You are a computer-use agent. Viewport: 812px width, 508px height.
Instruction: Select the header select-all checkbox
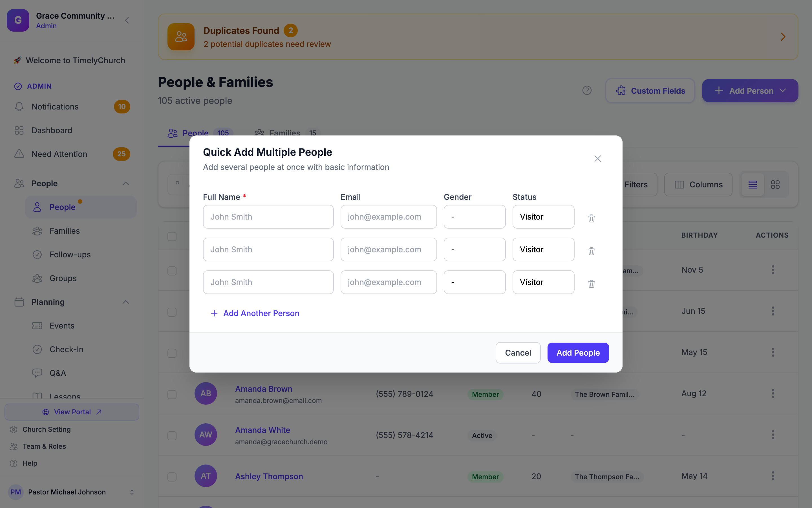click(x=172, y=236)
